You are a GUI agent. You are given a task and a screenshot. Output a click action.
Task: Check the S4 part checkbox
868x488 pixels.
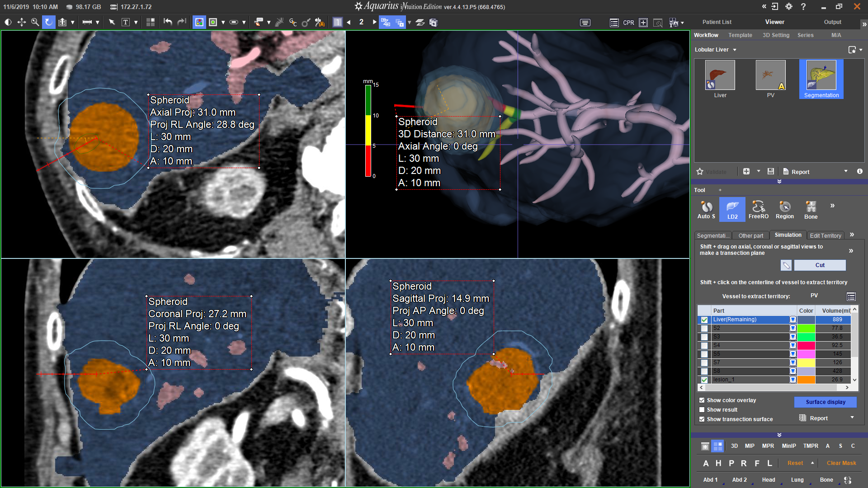click(704, 345)
